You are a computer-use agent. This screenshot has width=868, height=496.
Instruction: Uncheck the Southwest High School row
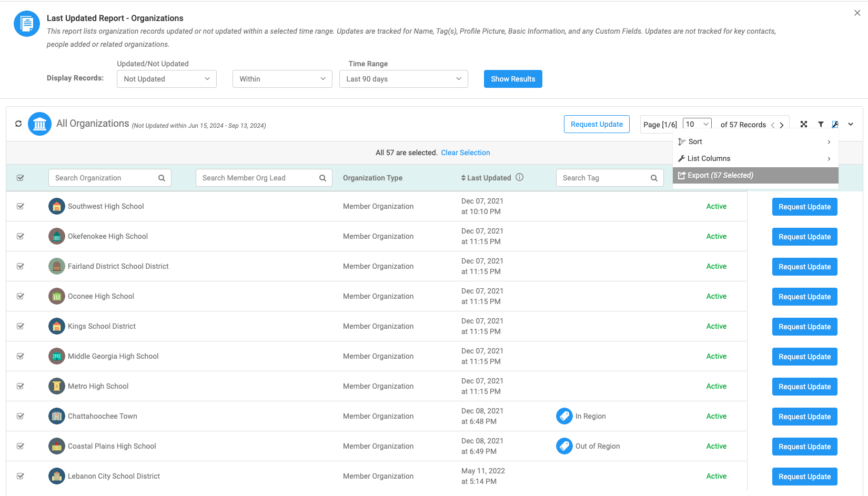coord(21,206)
